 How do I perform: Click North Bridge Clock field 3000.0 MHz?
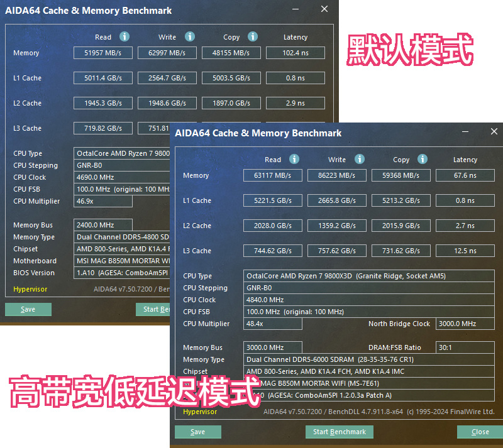click(465, 324)
